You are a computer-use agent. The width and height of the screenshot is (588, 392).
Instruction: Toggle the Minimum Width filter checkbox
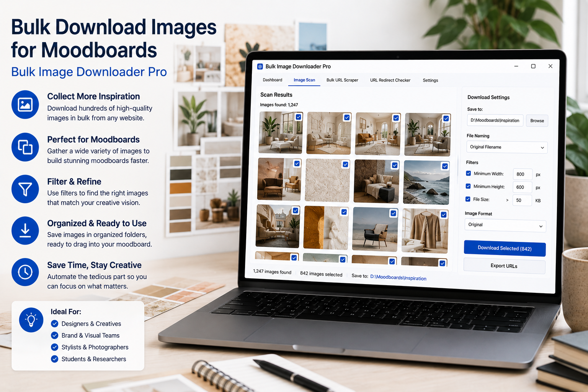coord(468,173)
